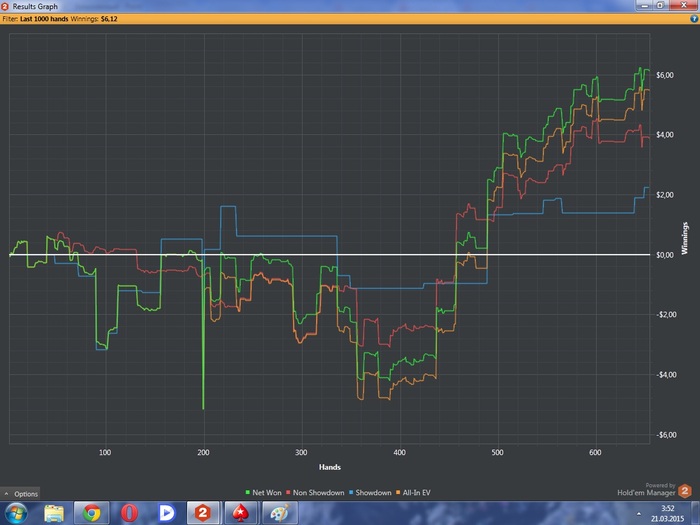Click the Hands x-axis title

[329, 467]
